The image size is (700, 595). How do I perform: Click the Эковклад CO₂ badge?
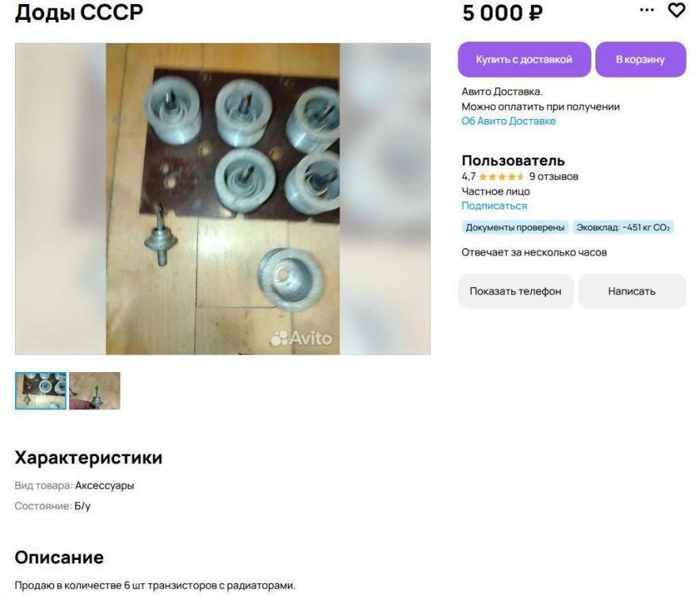click(623, 228)
